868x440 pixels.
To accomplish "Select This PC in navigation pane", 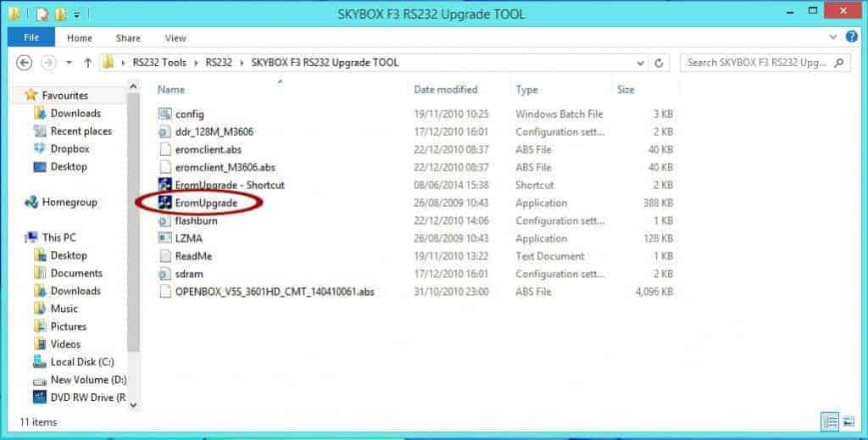I will (58, 237).
